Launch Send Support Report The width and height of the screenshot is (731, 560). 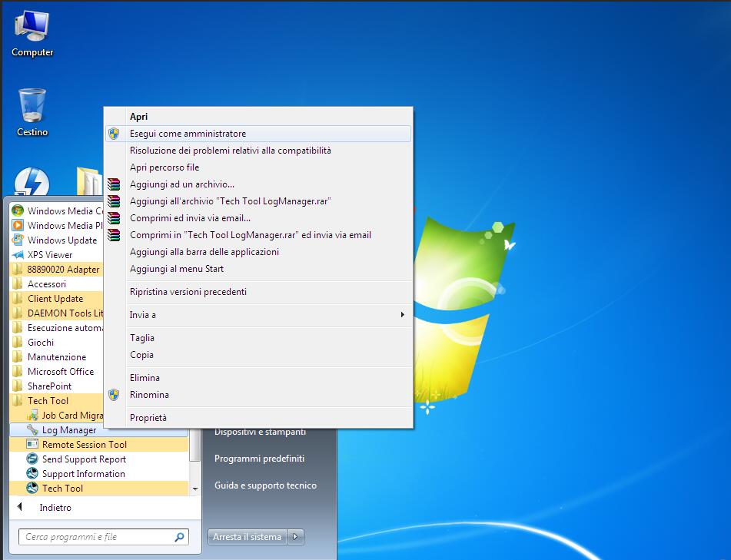pyautogui.click(x=99, y=459)
